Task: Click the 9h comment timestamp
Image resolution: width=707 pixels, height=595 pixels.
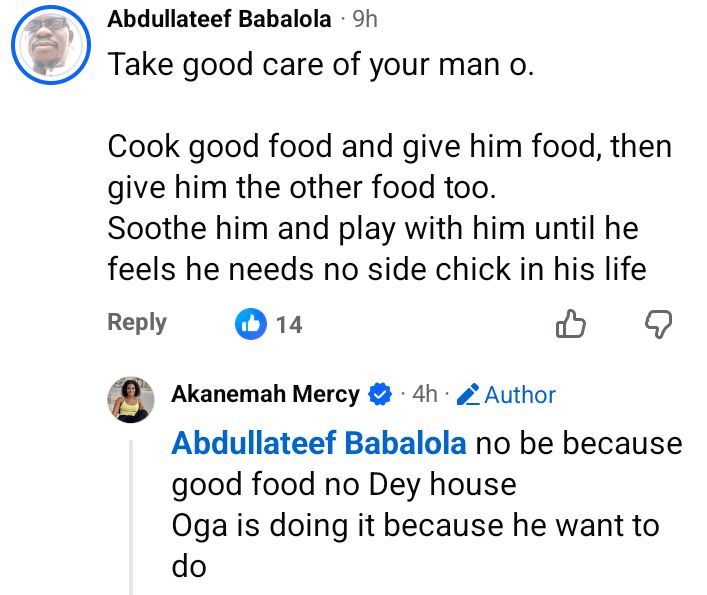Action: coord(365,19)
